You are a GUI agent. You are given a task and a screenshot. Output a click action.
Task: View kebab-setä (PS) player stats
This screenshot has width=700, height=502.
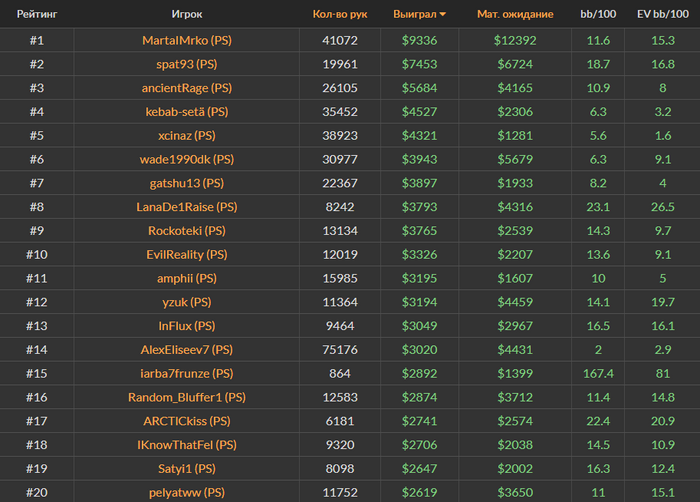186,112
